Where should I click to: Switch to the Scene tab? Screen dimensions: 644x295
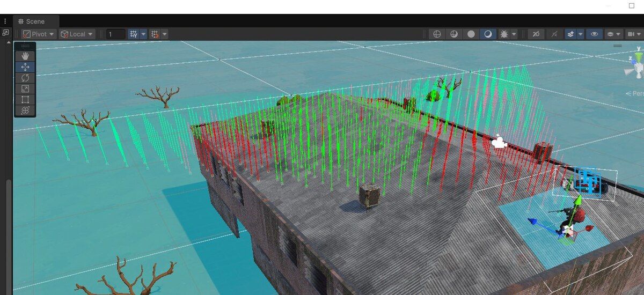click(31, 21)
